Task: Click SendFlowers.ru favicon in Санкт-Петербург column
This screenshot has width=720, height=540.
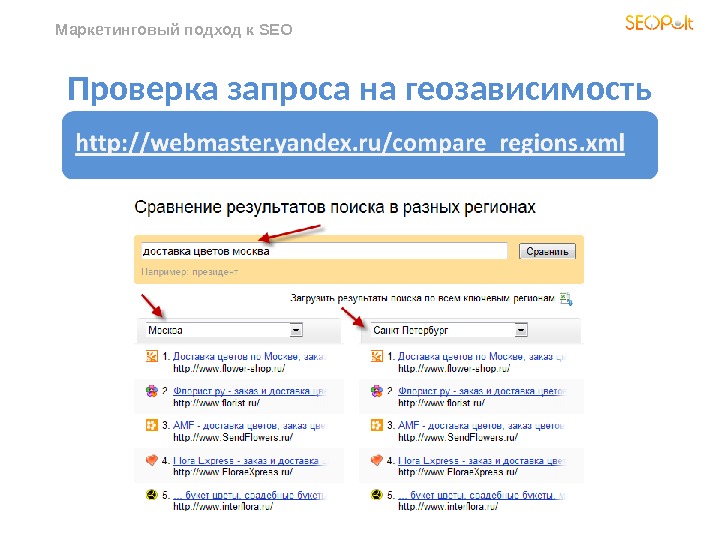Action: 377,425
